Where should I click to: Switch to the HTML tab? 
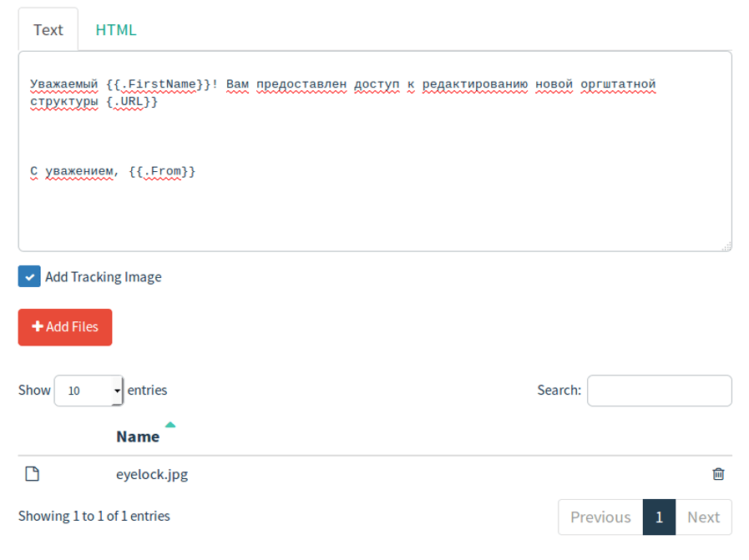[115, 30]
